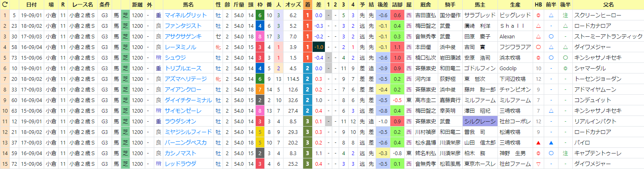Screen dimensions: 644x169
Task: Select trainer 蛯名利弘
Action: 426,153
